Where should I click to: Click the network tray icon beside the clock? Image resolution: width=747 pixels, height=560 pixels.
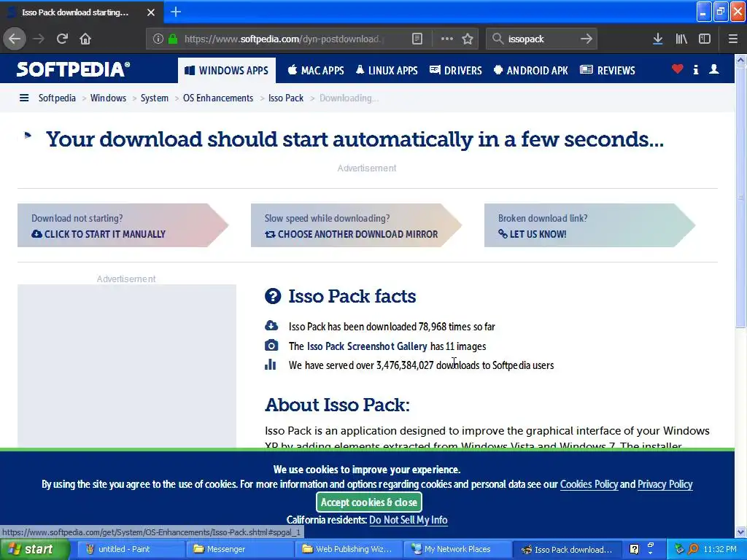click(679, 549)
